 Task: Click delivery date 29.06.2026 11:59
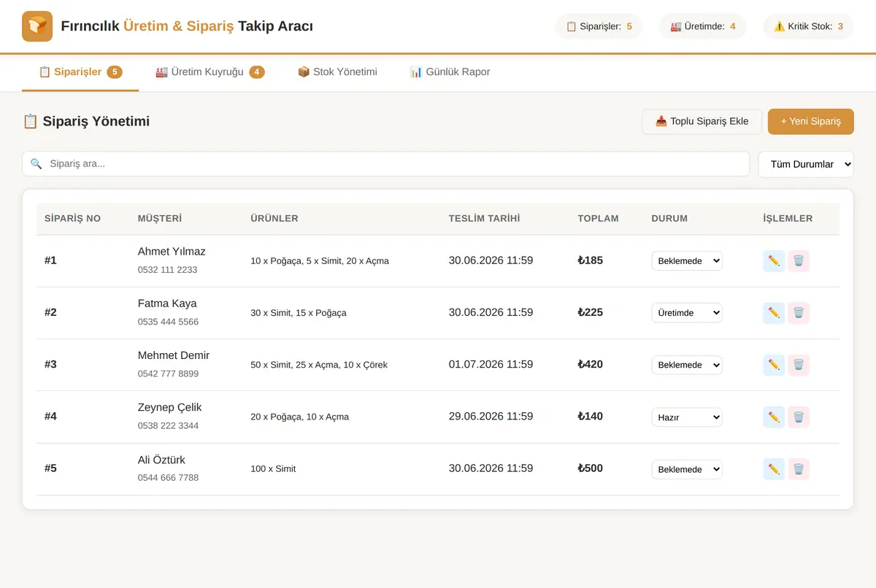491,417
